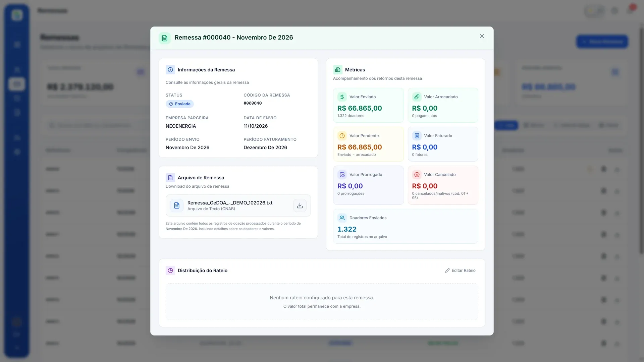Click the Valor Cancelado X icon

(x=417, y=175)
